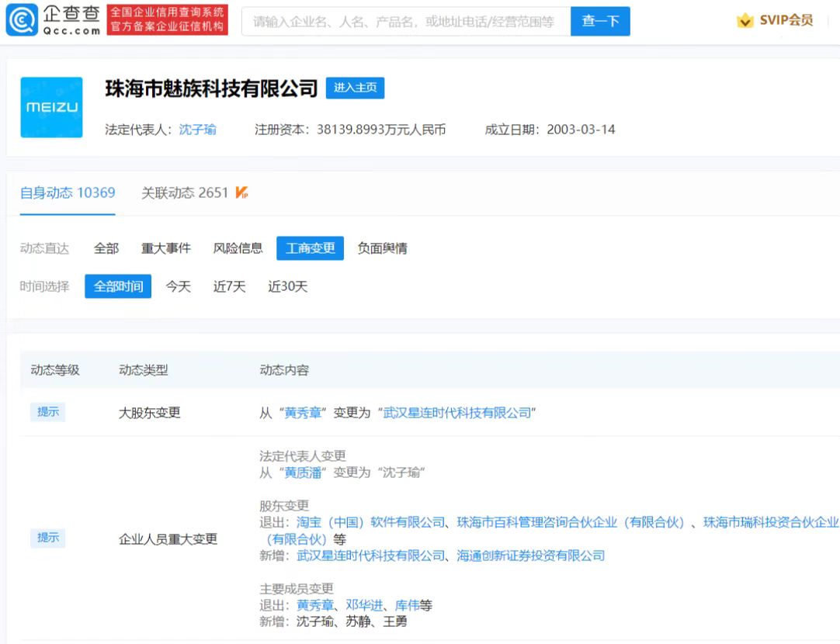Click 提示 tag in 企业人员重大变更 row
The width and height of the screenshot is (840, 644).
pos(47,538)
